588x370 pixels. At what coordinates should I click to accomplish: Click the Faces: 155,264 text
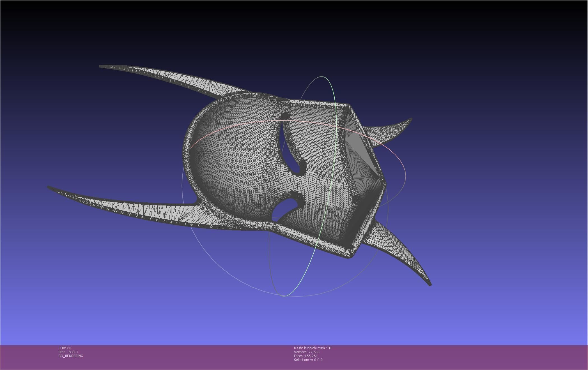point(306,356)
